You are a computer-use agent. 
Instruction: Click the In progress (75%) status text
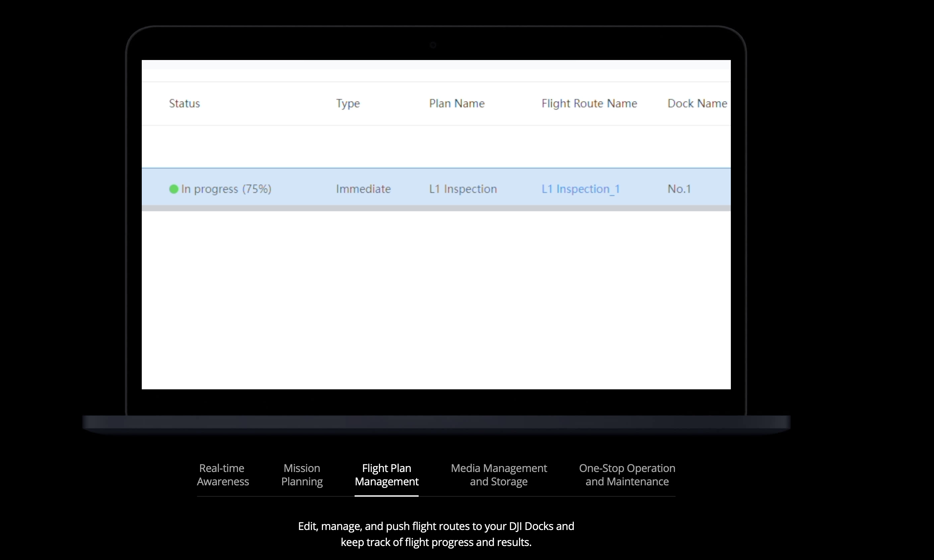click(x=226, y=189)
